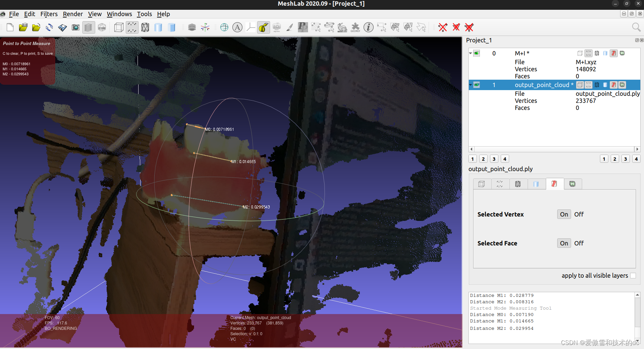Turn Selected Vertex Off
This screenshot has height=349, width=644.
[579, 214]
